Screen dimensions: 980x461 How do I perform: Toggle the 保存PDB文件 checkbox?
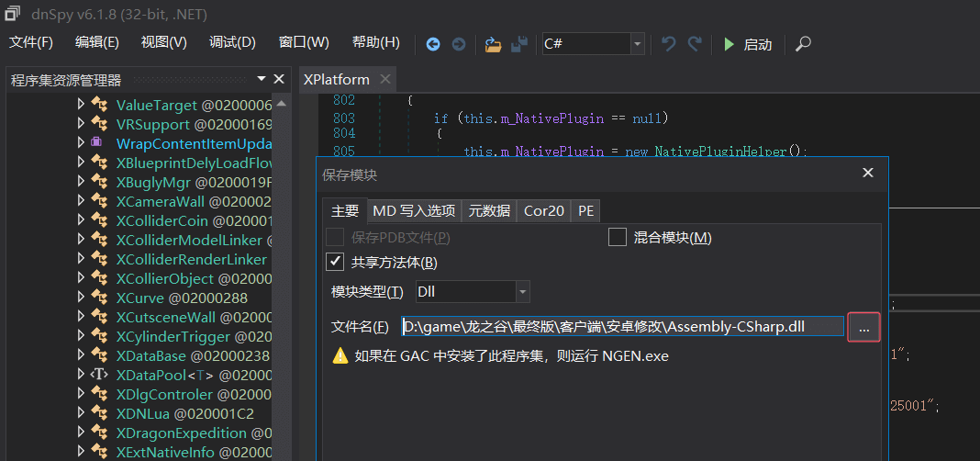pyautogui.click(x=335, y=238)
